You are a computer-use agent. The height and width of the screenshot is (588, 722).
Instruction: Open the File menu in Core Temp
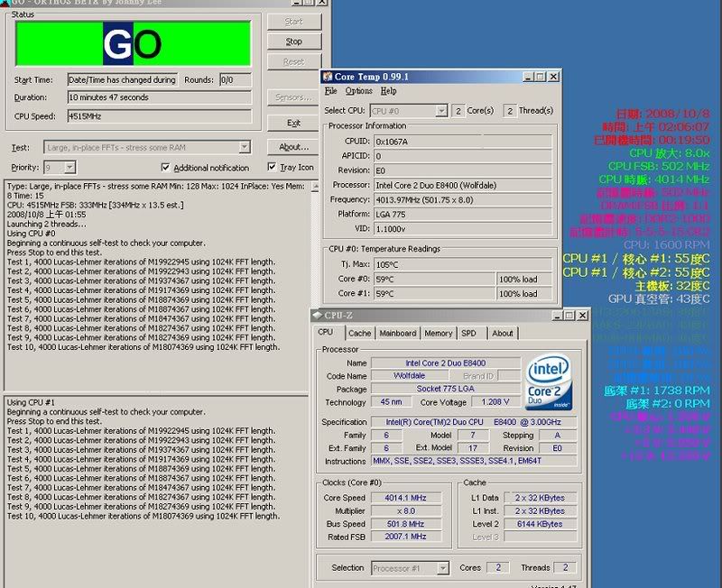tap(331, 91)
